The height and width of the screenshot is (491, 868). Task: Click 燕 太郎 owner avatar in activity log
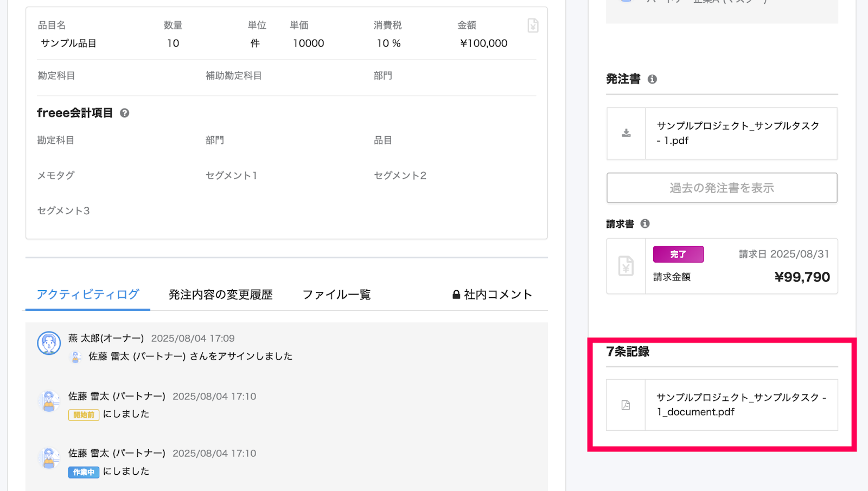pos(49,343)
